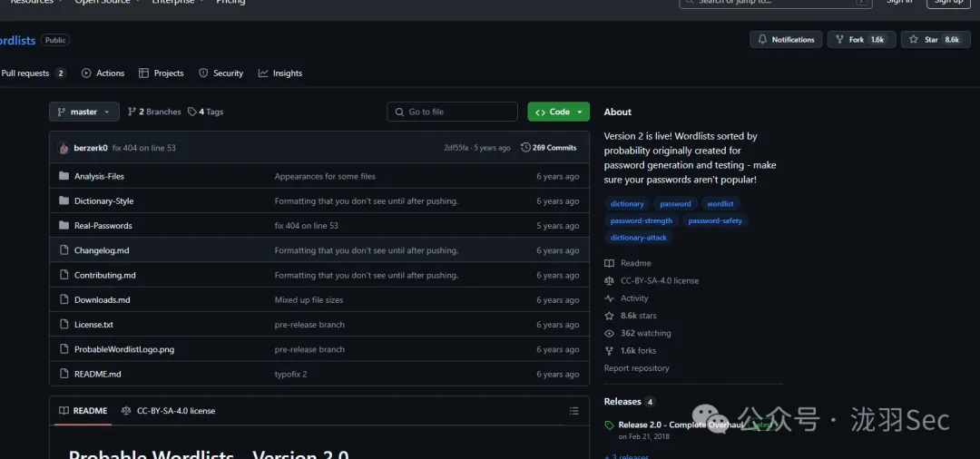Click file icon beside README.md row
The width and height of the screenshot is (980, 459).
point(64,374)
